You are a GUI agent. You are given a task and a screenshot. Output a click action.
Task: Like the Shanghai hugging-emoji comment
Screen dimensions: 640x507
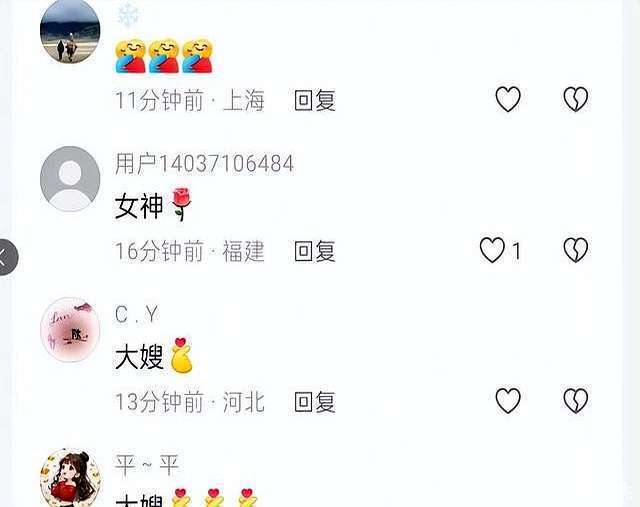tap(508, 99)
